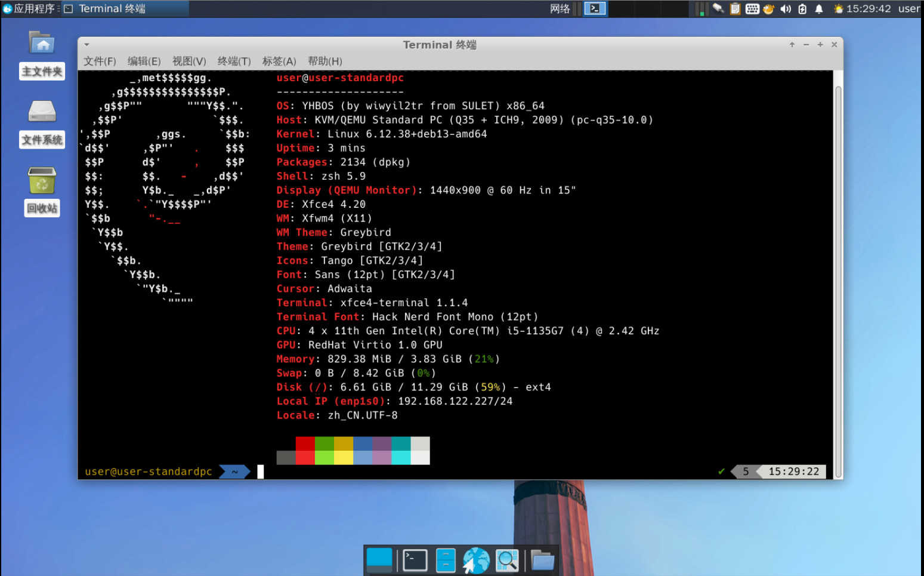
Task: Click the keyboard tray icon
Action: click(x=752, y=8)
